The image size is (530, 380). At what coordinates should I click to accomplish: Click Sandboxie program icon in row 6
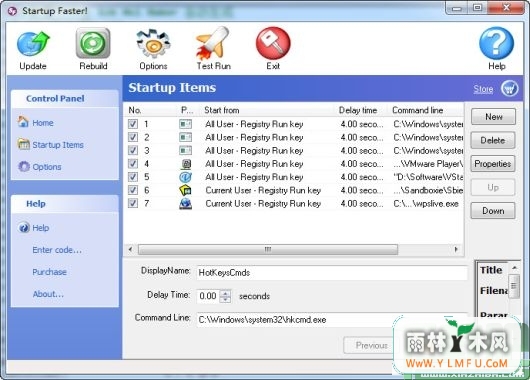coord(186,190)
